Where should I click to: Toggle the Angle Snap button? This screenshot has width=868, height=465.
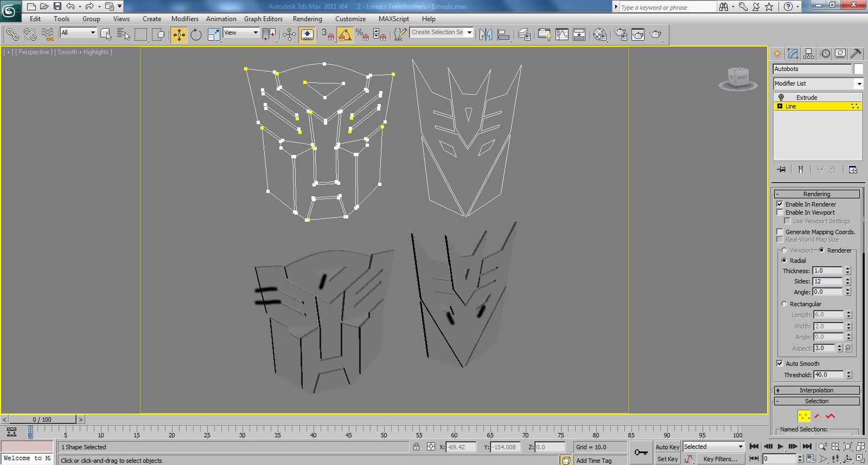coord(344,35)
